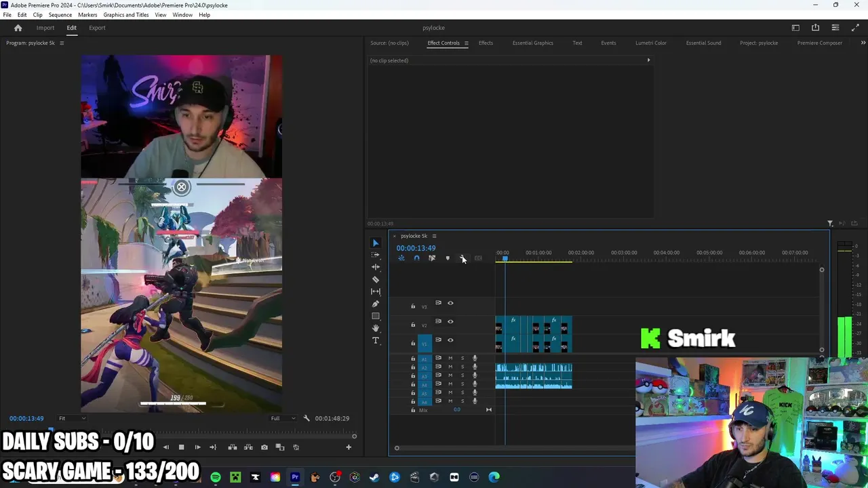Click the Lift button in program monitor
Viewport: 868px width, 488px height.
click(232, 447)
